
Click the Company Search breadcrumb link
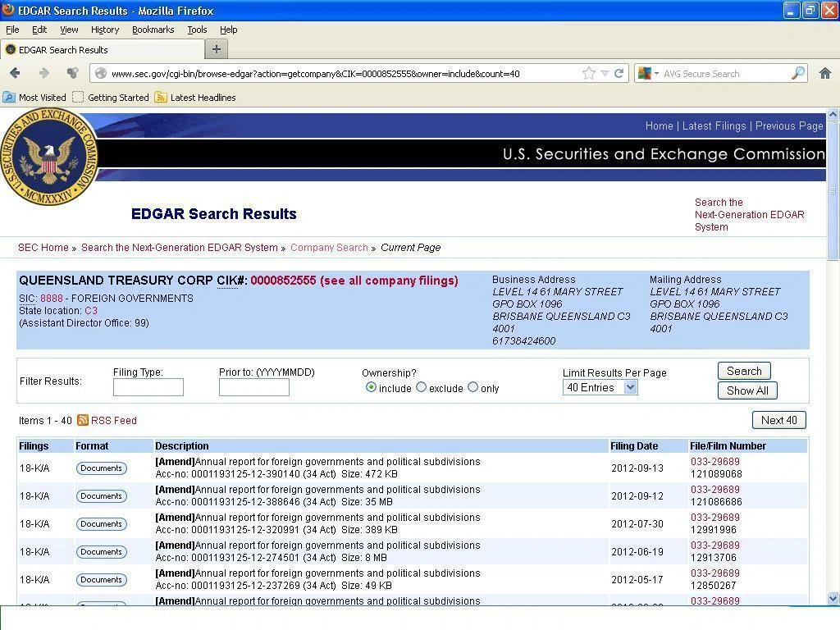[329, 248]
